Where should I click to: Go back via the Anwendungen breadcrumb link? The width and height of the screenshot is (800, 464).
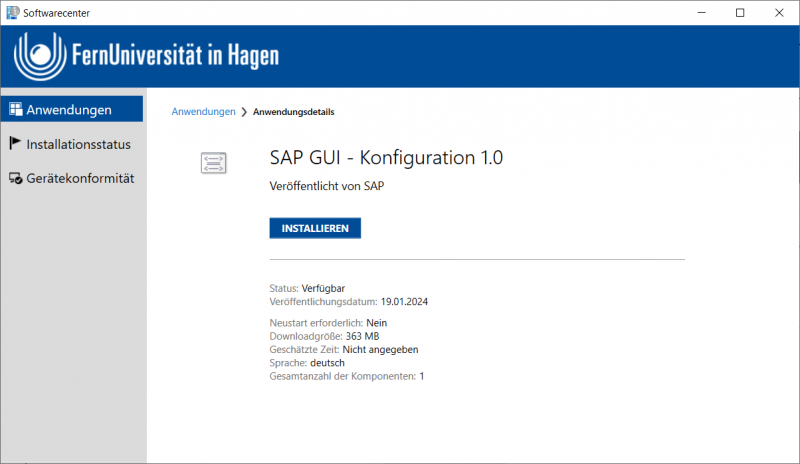pyautogui.click(x=203, y=112)
